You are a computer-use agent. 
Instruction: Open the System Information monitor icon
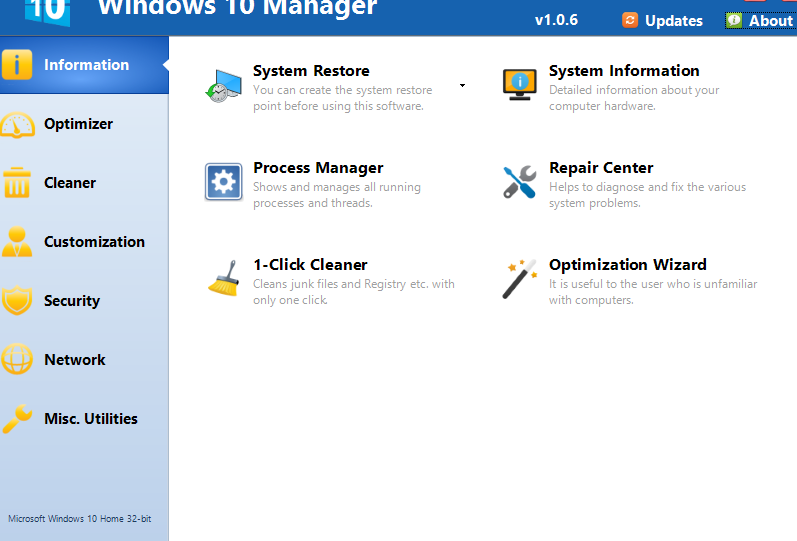519,86
